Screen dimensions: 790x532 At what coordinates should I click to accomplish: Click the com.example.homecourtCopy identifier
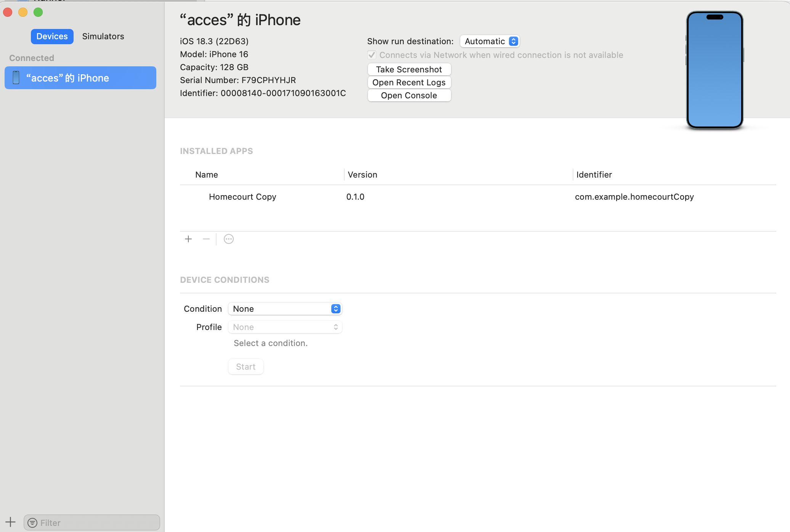[634, 197]
